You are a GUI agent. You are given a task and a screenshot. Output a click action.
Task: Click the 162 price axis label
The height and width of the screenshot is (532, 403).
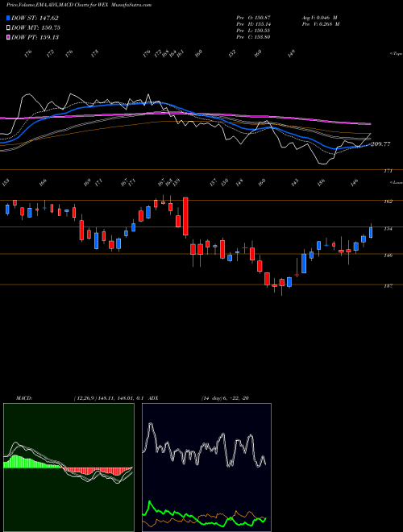(388, 202)
